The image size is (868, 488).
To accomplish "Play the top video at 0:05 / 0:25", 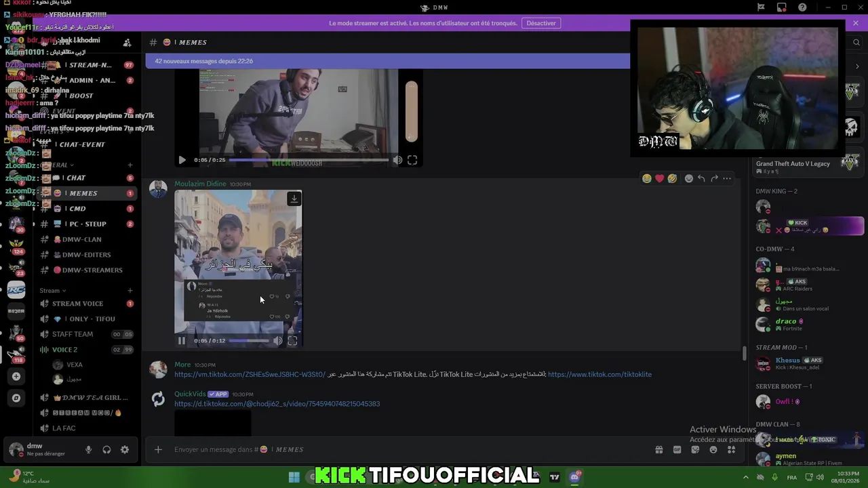I will tap(182, 160).
